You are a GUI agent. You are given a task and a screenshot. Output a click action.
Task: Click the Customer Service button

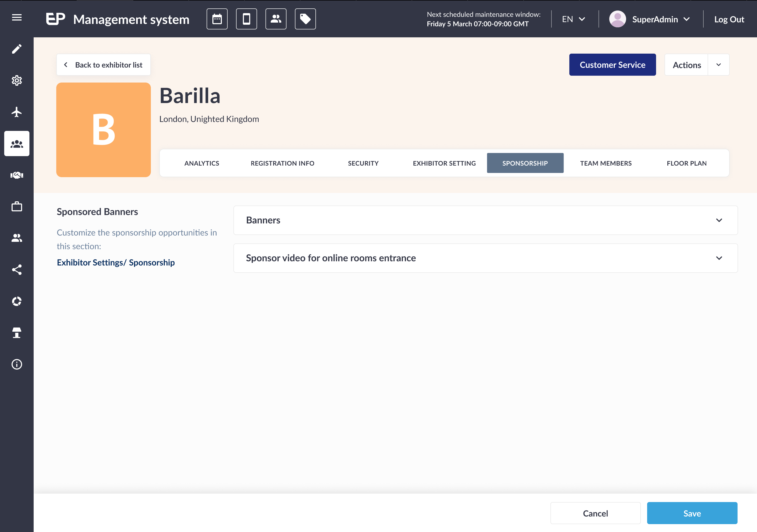(x=612, y=65)
